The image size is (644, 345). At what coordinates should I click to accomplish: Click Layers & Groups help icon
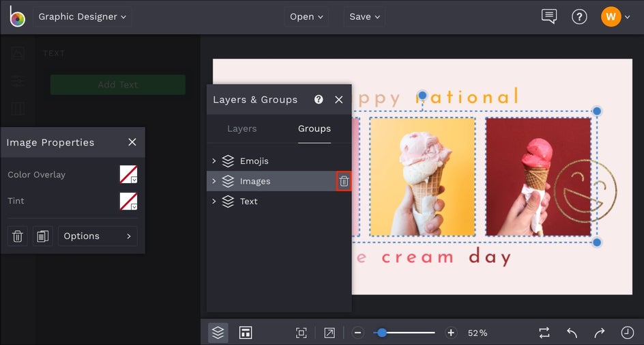click(319, 100)
